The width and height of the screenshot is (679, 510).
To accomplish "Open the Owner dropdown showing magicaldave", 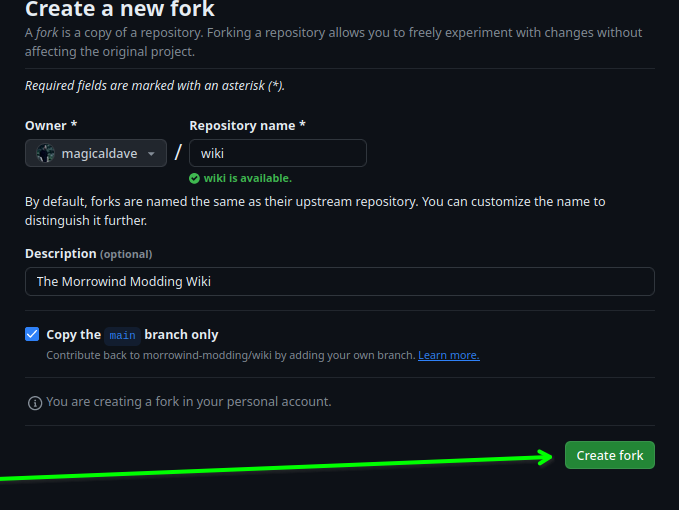I will (x=96, y=153).
